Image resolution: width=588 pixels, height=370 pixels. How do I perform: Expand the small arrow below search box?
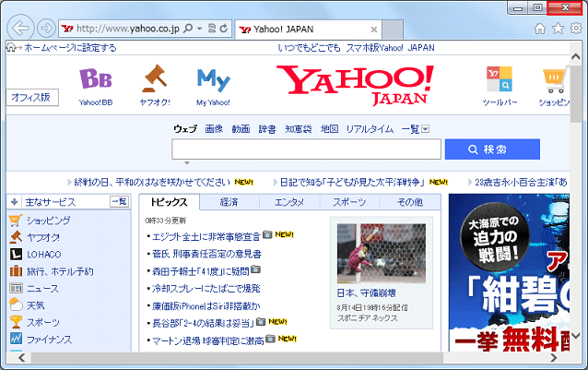[x=187, y=163]
